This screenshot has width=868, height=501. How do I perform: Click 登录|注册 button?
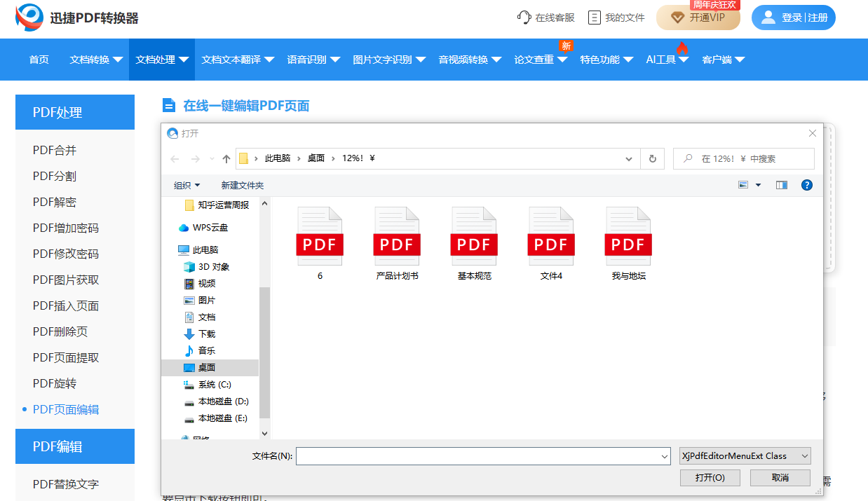[794, 18]
